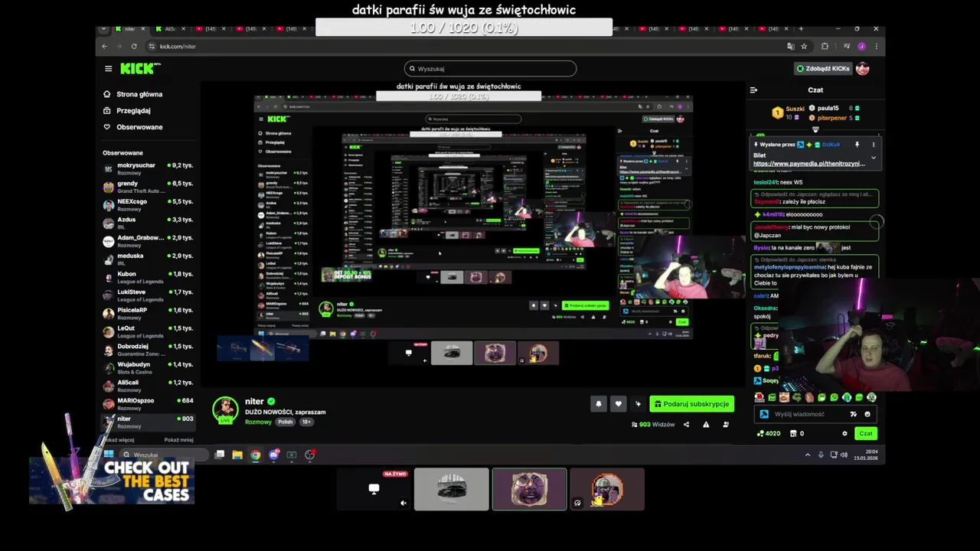Expand the gifters leaderboard chevron
The image size is (980, 551).
[815, 129]
